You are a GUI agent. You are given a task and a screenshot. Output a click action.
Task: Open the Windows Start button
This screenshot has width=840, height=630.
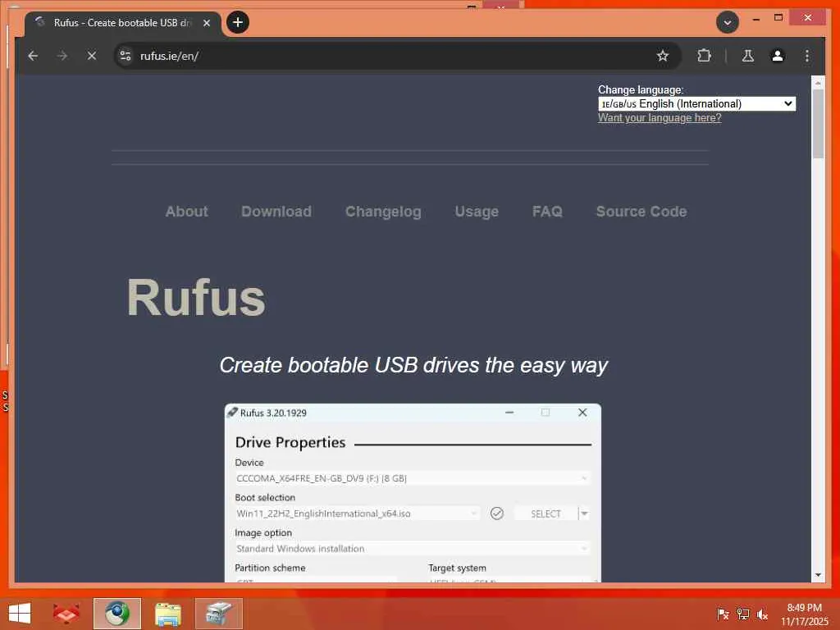20,614
